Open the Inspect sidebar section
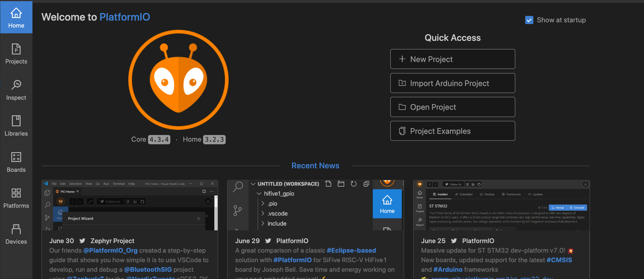Screen dimensions: 644x279 pyautogui.click(x=16, y=90)
